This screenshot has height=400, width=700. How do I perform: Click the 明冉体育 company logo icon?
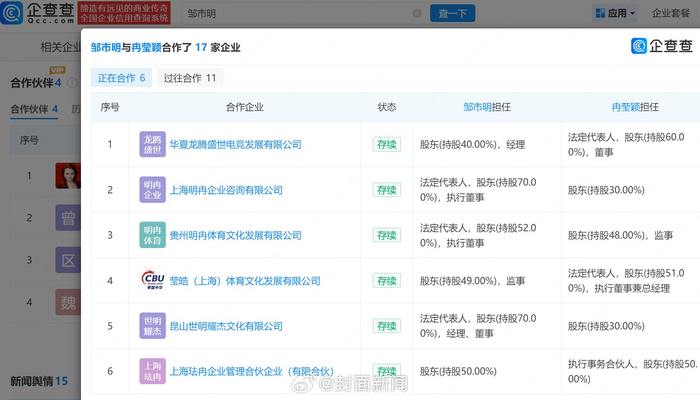[152, 235]
